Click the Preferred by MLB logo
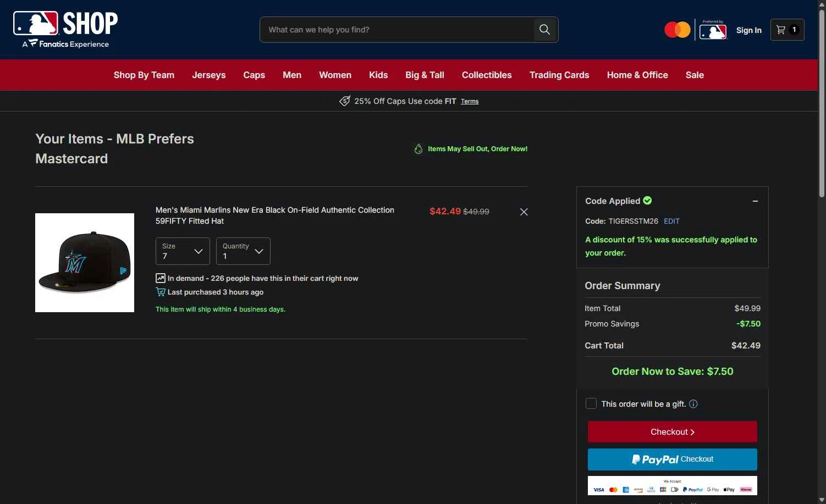This screenshot has height=504, width=826. [x=713, y=30]
